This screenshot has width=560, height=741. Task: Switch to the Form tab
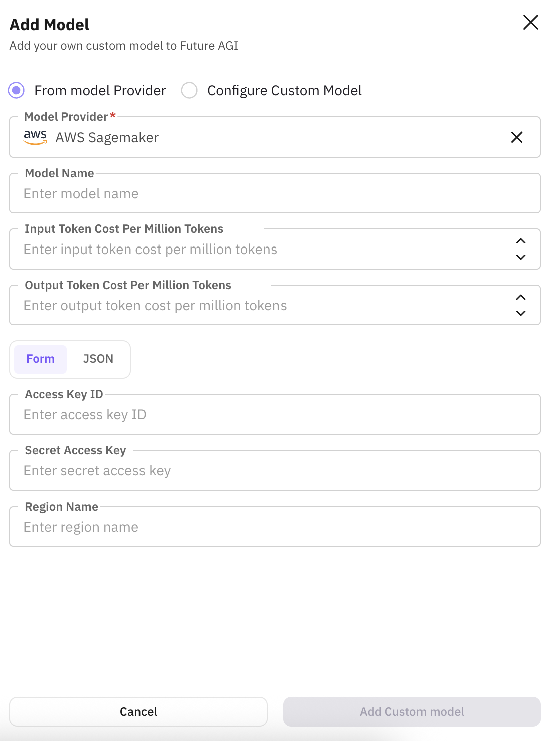coord(40,359)
